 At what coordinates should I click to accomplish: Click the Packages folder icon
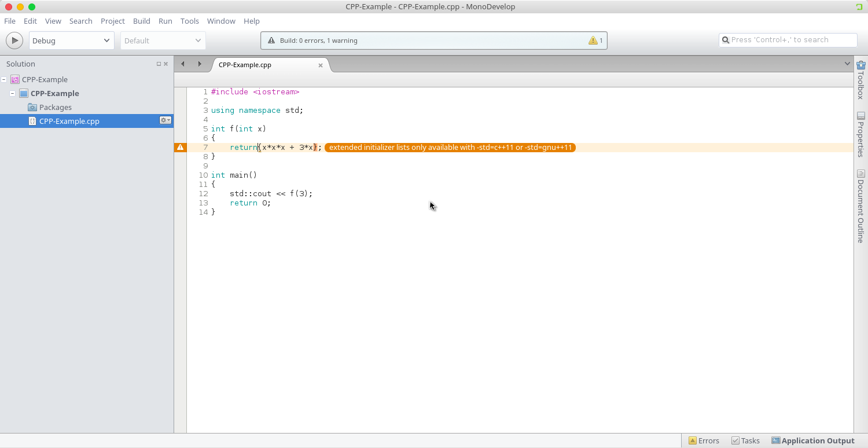pyautogui.click(x=32, y=107)
